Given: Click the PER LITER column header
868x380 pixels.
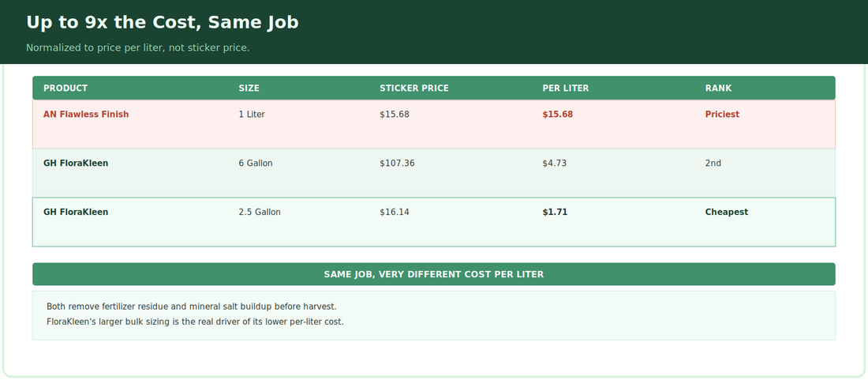Looking at the screenshot, I should [x=566, y=88].
